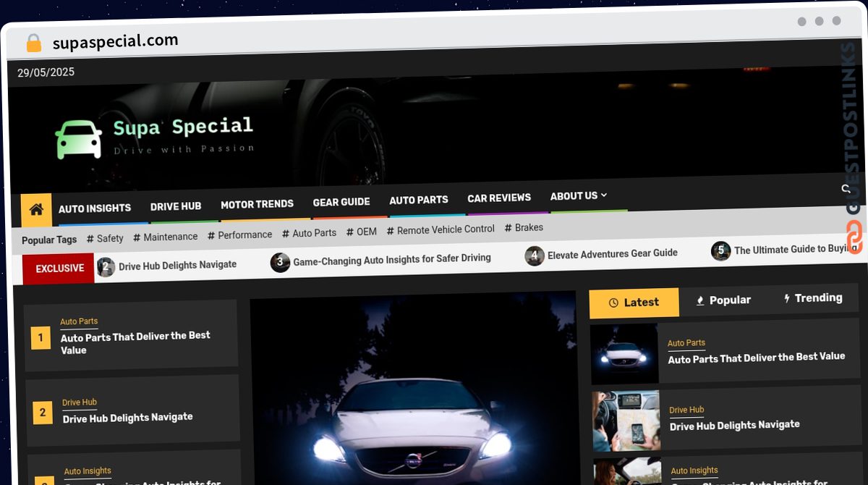Click the chain link icon on right edge
868x485 pixels.
point(854,237)
